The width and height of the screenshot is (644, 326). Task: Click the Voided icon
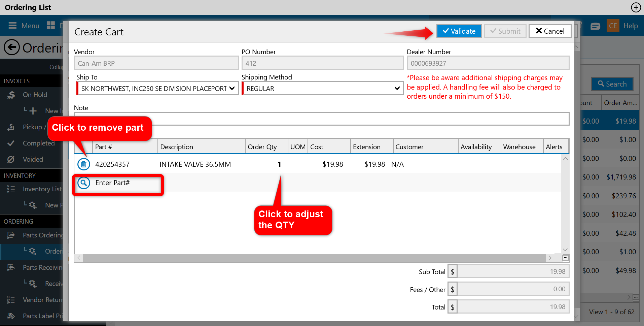tap(11, 159)
